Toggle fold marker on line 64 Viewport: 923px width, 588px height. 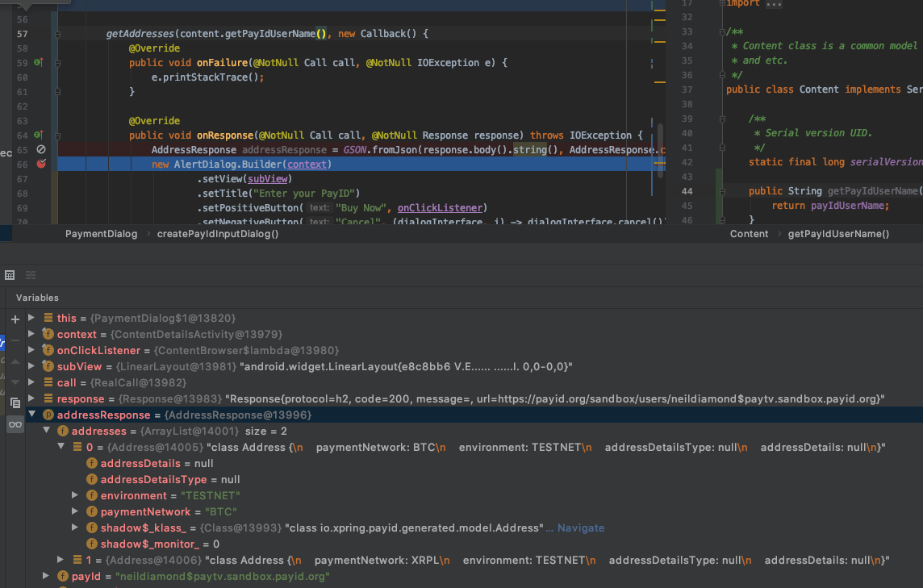click(x=58, y=136)
